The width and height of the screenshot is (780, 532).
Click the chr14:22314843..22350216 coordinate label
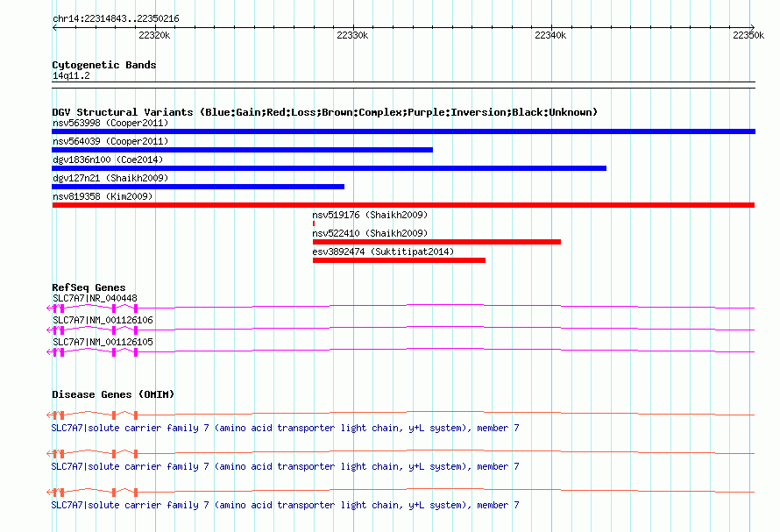tap(116, 18)
